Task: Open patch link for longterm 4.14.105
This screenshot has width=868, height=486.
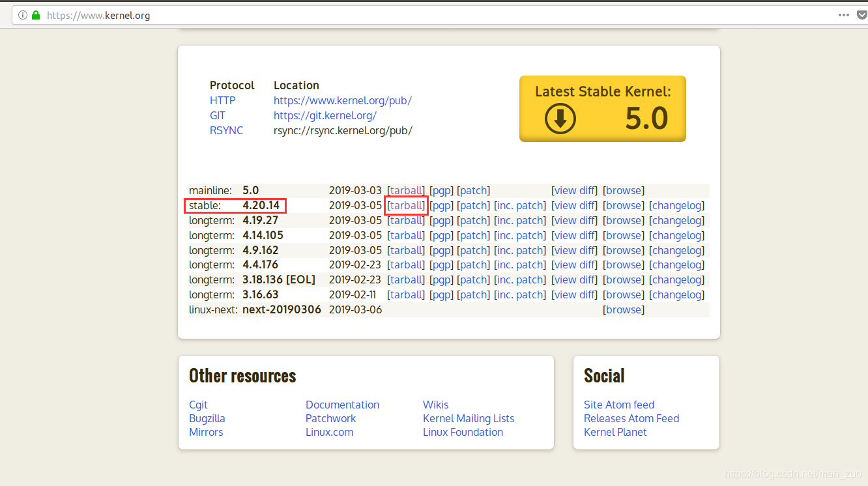Action: [x=474, y=235]
